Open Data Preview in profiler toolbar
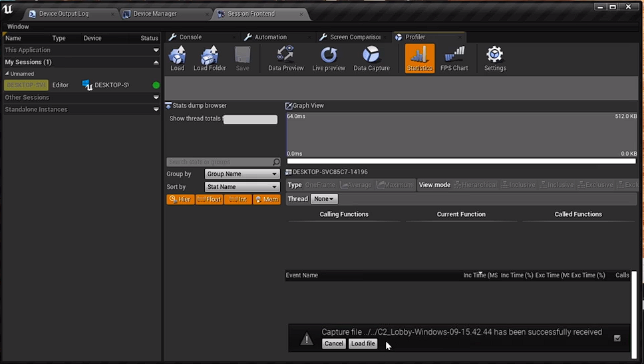Viewport: 644px width, 364px height. coord(286,59)
